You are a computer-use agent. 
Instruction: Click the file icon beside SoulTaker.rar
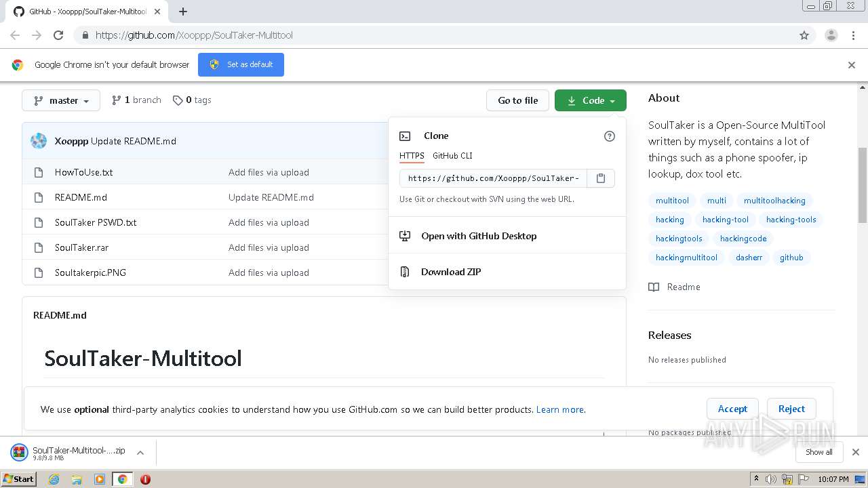tap(39, 247)
